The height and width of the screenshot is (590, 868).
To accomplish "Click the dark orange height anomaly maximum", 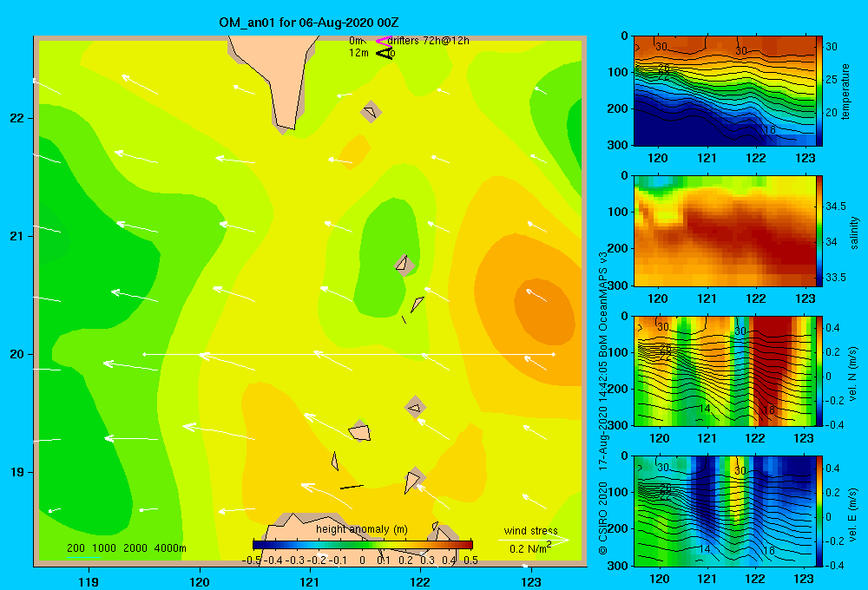I will 545,311.
